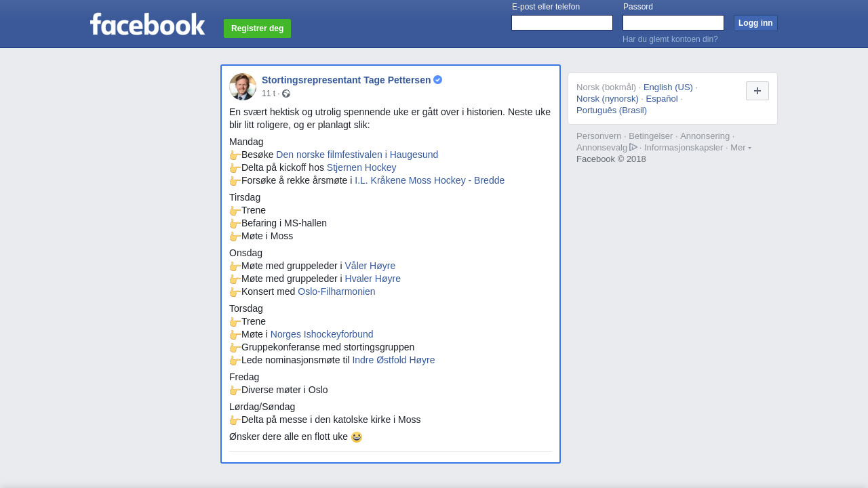The image size is (868, 488).
Task: Click 'Facebook © 2018' copyright text
Action: point(611,159)
